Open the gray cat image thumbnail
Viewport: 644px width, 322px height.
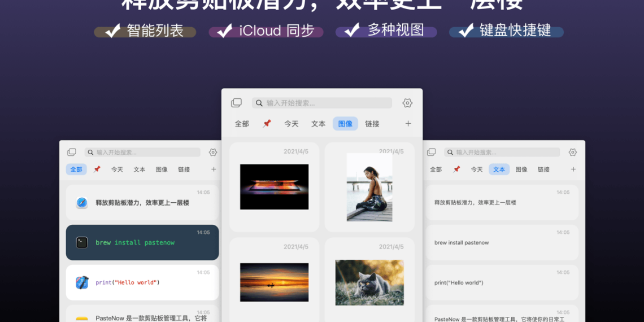pyautogui.click(x=369, y=282)
